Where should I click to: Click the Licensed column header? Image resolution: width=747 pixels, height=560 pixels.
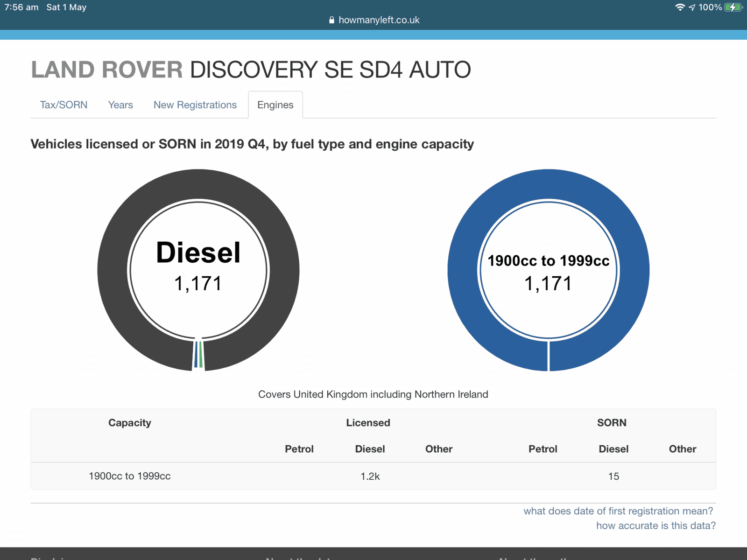(368, 423)
